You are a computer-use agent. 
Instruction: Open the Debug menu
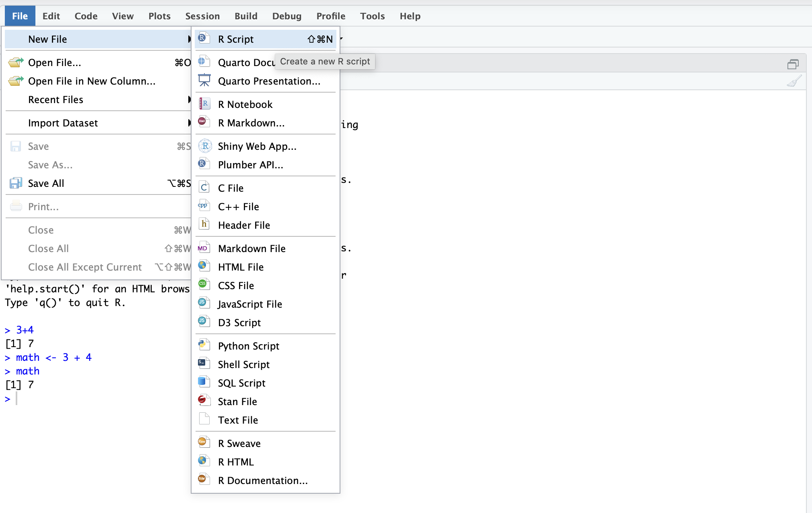(286, 16)
